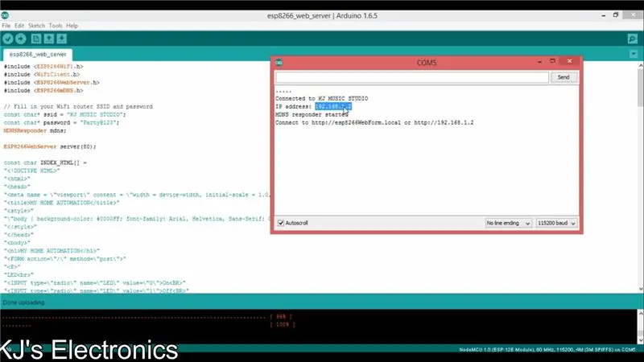Click the 'Done uploading' status message
The height and width of the screenshot is (362, 644).
(23, 302)
